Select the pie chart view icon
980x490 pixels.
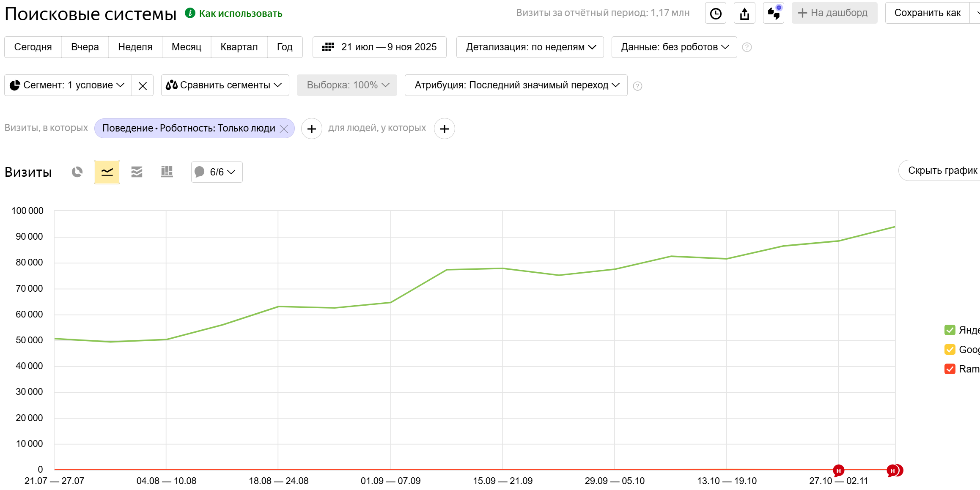click(x=77, y=172)
